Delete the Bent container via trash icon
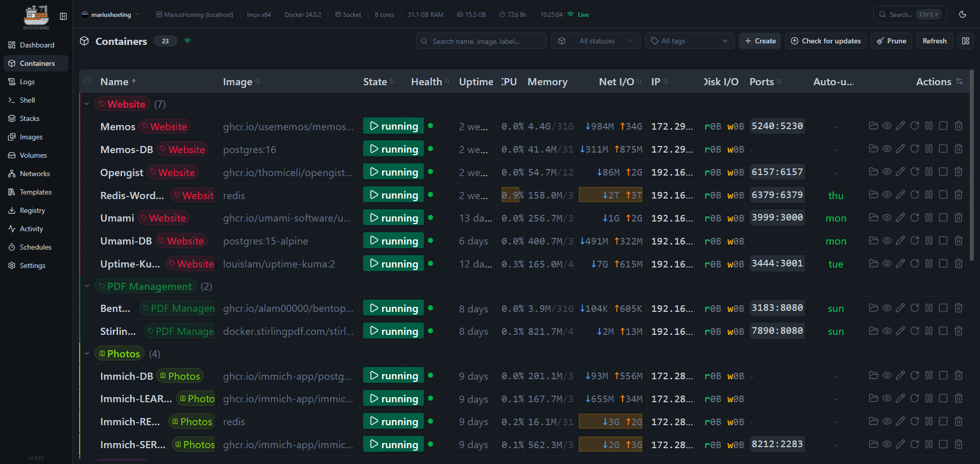The height and width of the screenshot is (464, 980). 959,308
